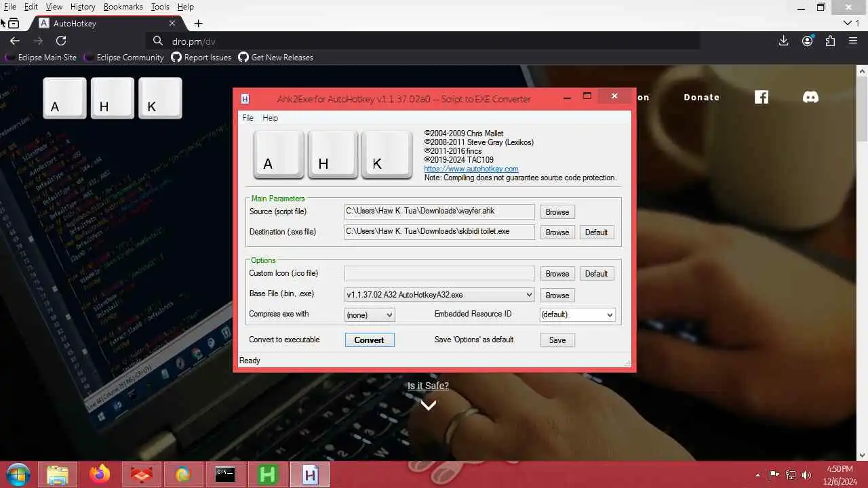
Task: Click the volume icon in system tray
Action: [x=807, y=474]
